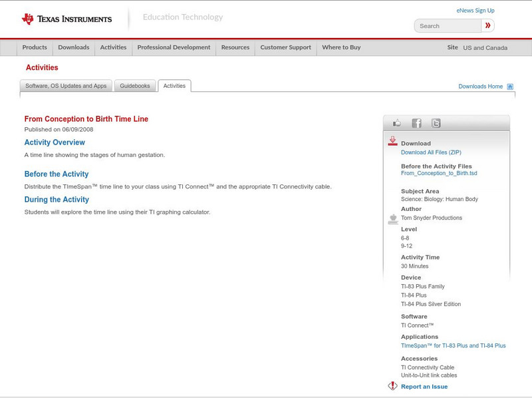Change site region from US and Canada
The width and height of the screenshot is (532, 398).
[x=485, y=48]
